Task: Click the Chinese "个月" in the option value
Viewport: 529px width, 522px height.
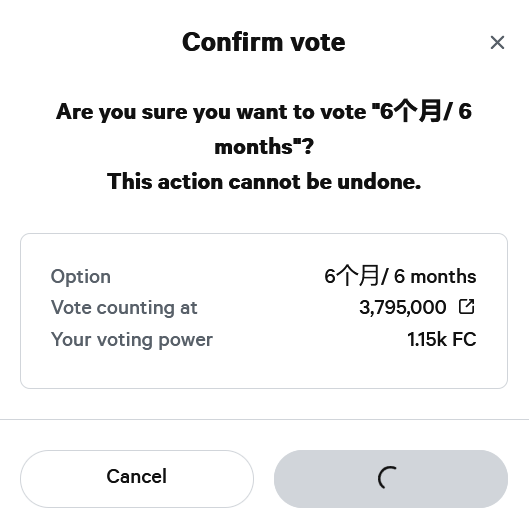Action: pos(358,275)
